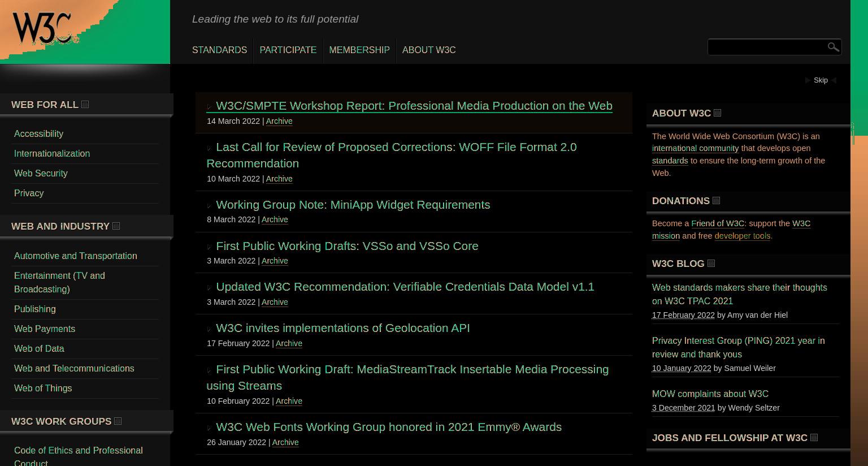Click Archive next to 8 March 2022

tap(275, 219)
